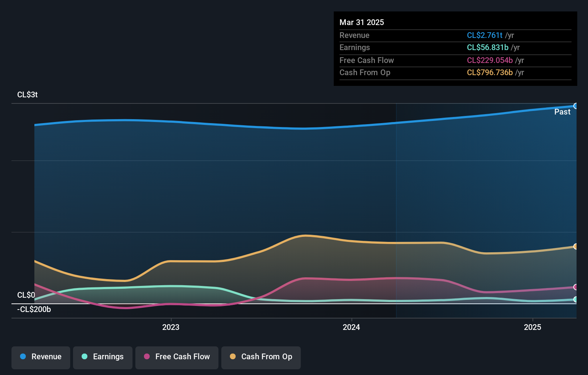This screenshot has height=375, width=588.
Task: Click the CL$3t axis gridline label
Action: [27, 94]
